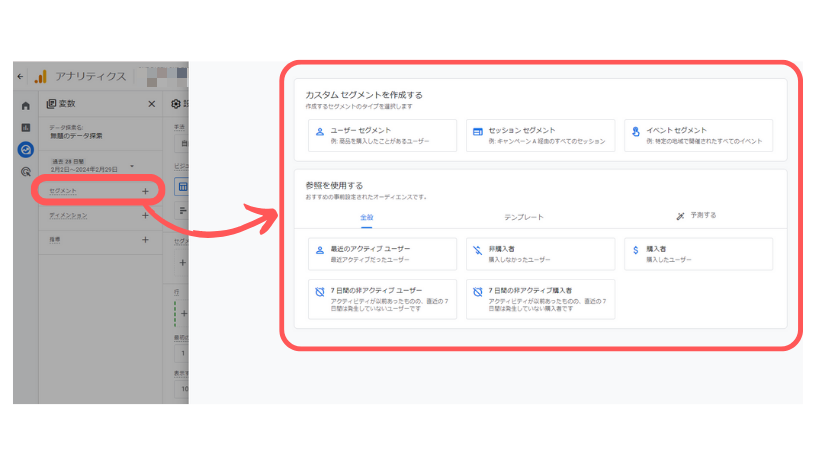This screenshot has height=466, width=816.
Task: Switch to the テンプレート tab
Action: 524,216
